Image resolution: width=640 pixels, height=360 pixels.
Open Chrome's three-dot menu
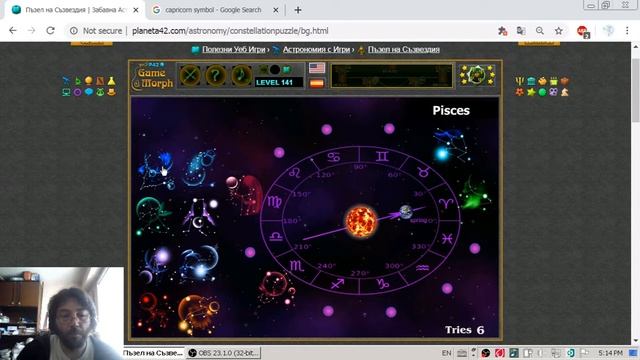point(627,31)
